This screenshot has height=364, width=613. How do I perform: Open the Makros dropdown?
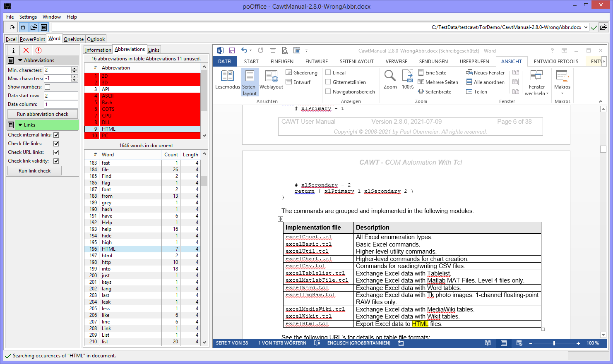(x=562, y=82)
